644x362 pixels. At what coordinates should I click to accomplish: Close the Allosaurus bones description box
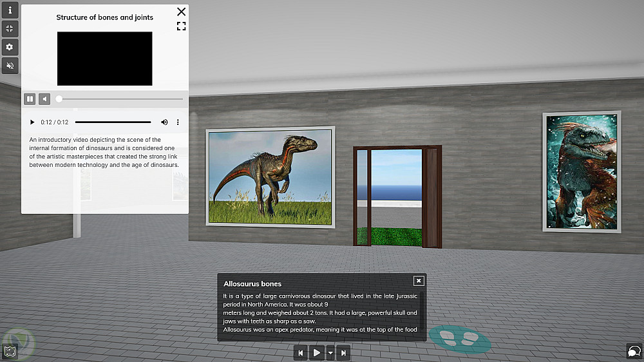click(x=419, y=281)
